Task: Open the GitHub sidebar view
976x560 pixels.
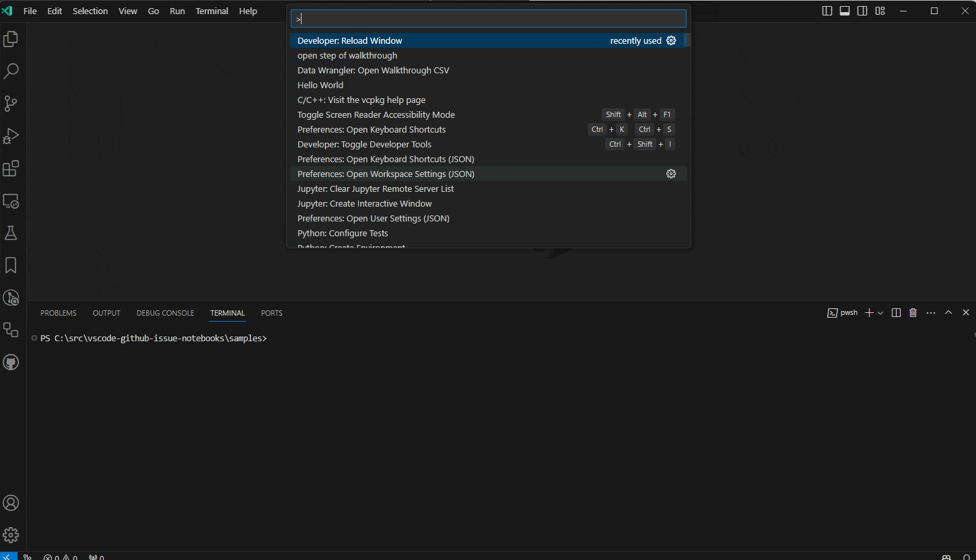Action: click(11, 362)
